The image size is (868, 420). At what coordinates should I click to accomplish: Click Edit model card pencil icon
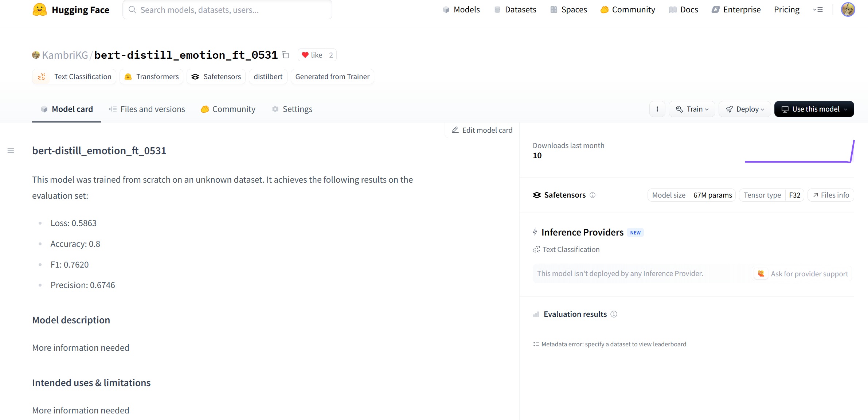[x=455, y=130]
